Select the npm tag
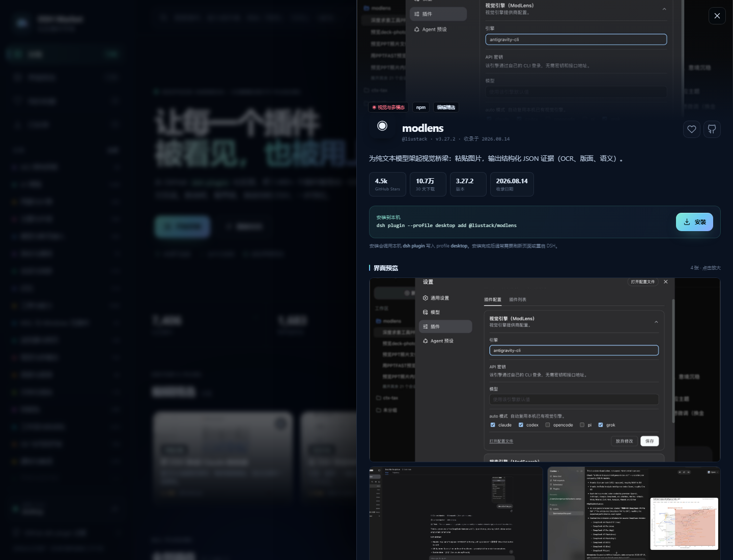The height and width of the screenshot is (560, 733). tap(421, 107)
